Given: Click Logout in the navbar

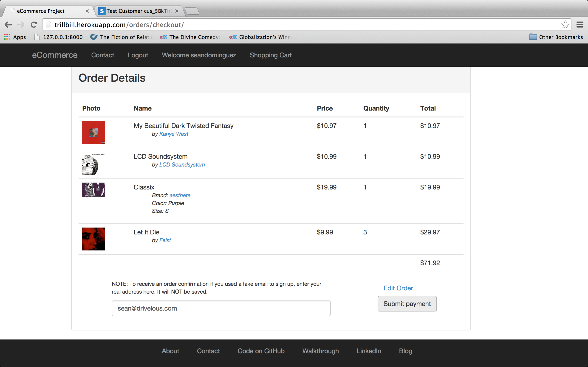Looking at the screenshot, I should pos(138,55).
